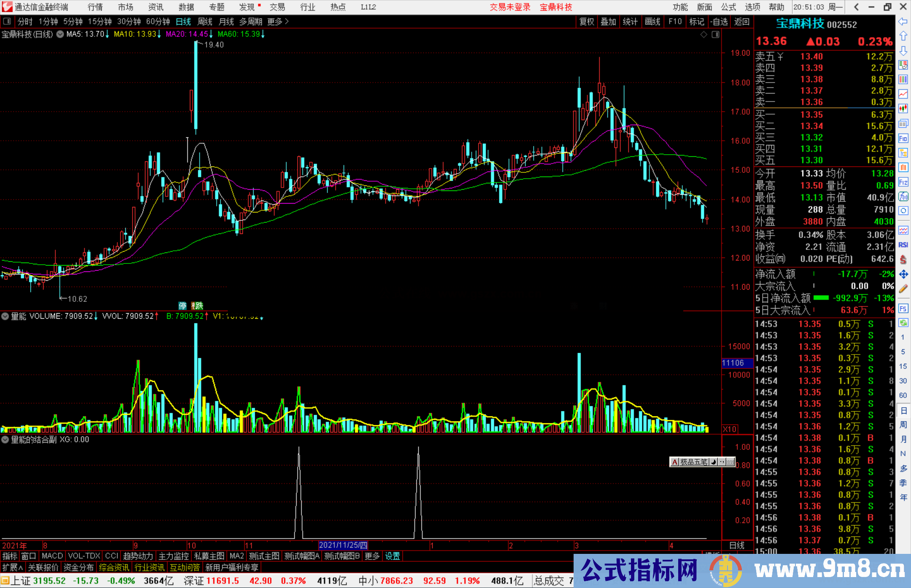Toggle the small panel icon at chart top-right
The height and width of the screenshot is (588, 911).
pos(715,35)
